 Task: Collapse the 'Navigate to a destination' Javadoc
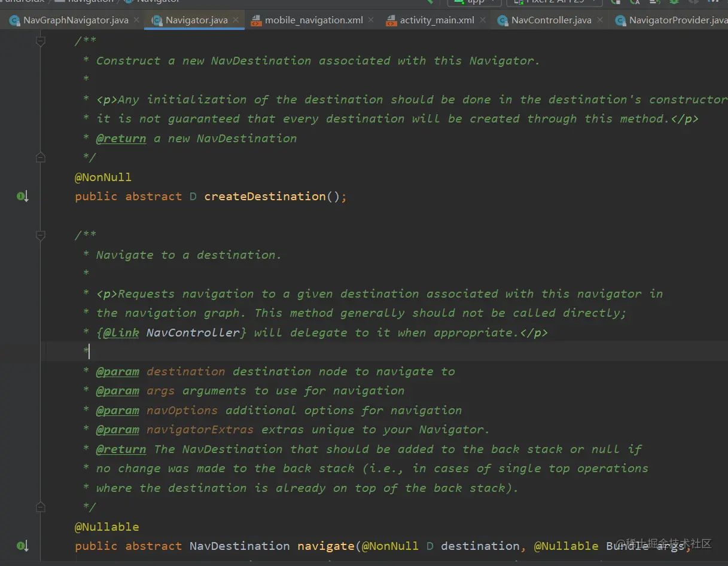[x=41, y=235]
